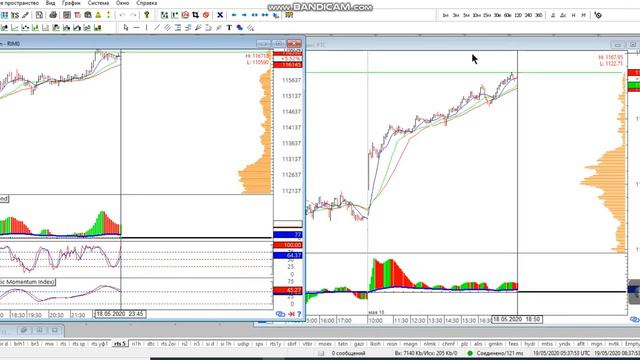Click the printer icon in toolbar
Screen dimensions: 640x360
(53, 15)
